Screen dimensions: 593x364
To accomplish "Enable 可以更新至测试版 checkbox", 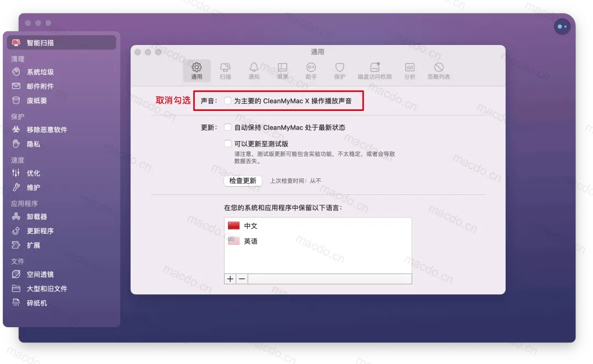I will pos(228,144).
